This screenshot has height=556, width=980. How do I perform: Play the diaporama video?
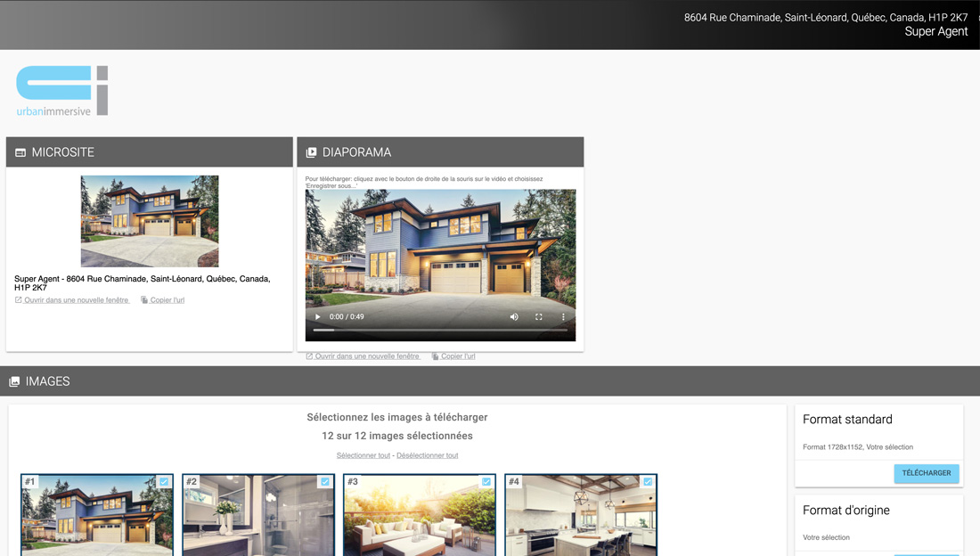(317, 317)
